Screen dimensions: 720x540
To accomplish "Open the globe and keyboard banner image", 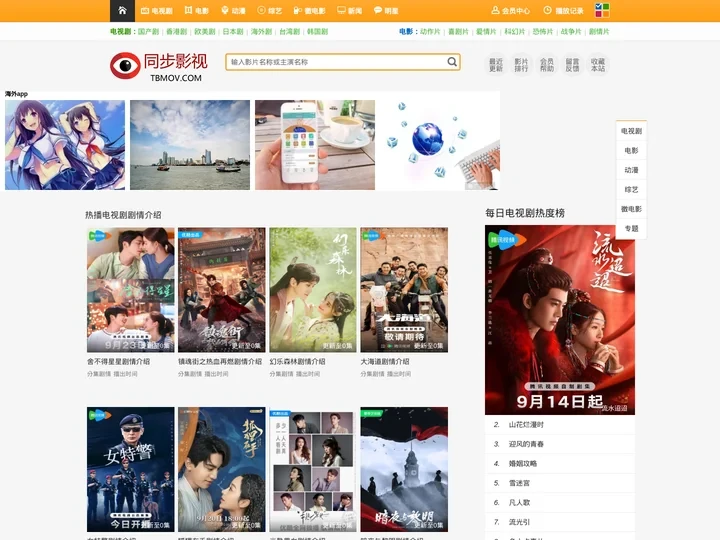I will click(440, 145).
